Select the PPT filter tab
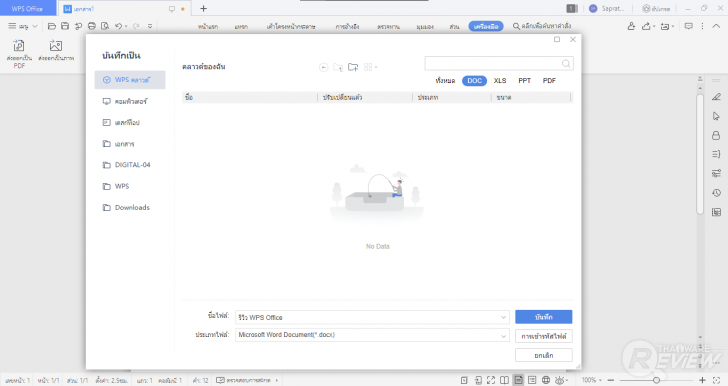This screenshot has width=728, height=386. coord(525,81)
